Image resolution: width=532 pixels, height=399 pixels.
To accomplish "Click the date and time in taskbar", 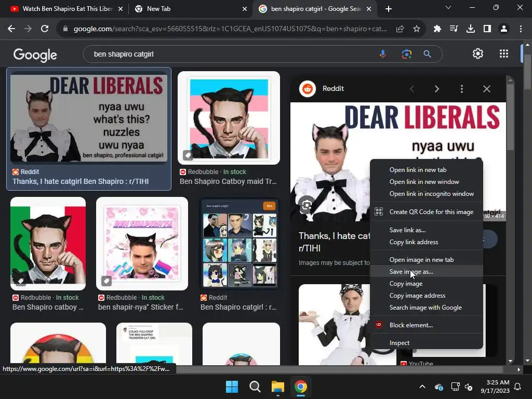I will click(495, 387).
